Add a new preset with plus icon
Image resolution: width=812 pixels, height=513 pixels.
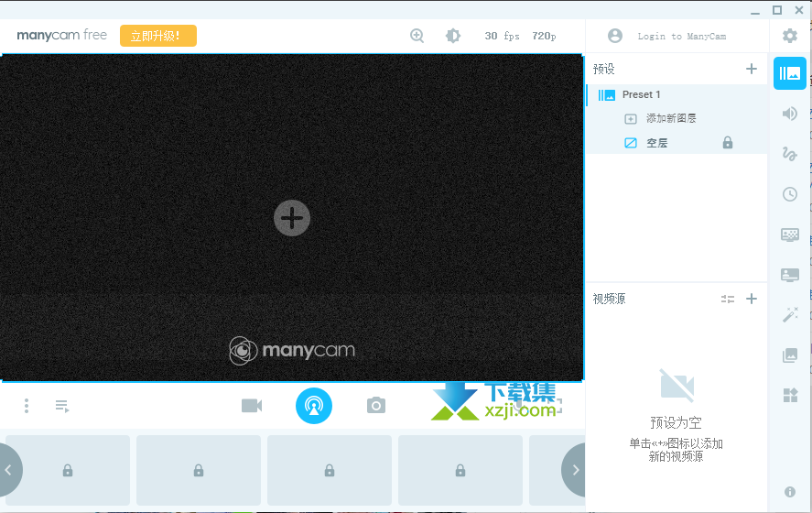(752, 69)
